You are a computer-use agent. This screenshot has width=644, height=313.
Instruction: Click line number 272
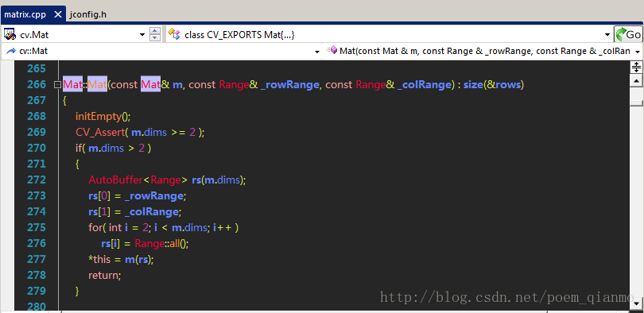coord(37,180)
